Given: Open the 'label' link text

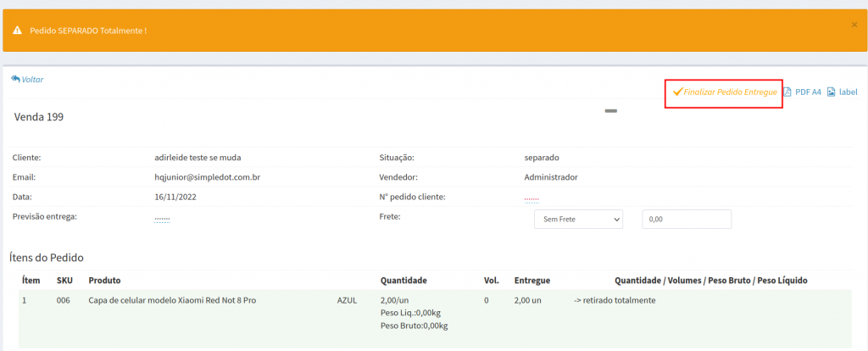Looking at the screenshot, I should (x=849, y=92).
